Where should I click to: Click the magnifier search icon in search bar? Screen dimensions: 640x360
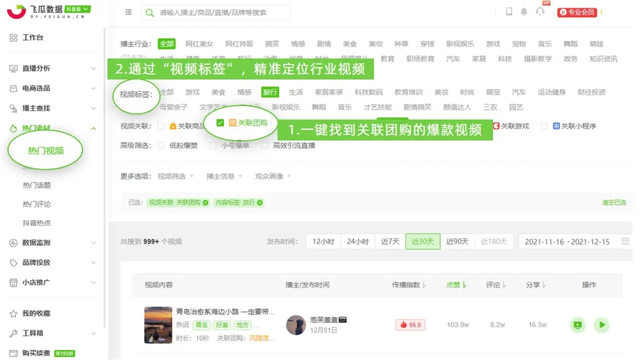click(x=150, y=13)
